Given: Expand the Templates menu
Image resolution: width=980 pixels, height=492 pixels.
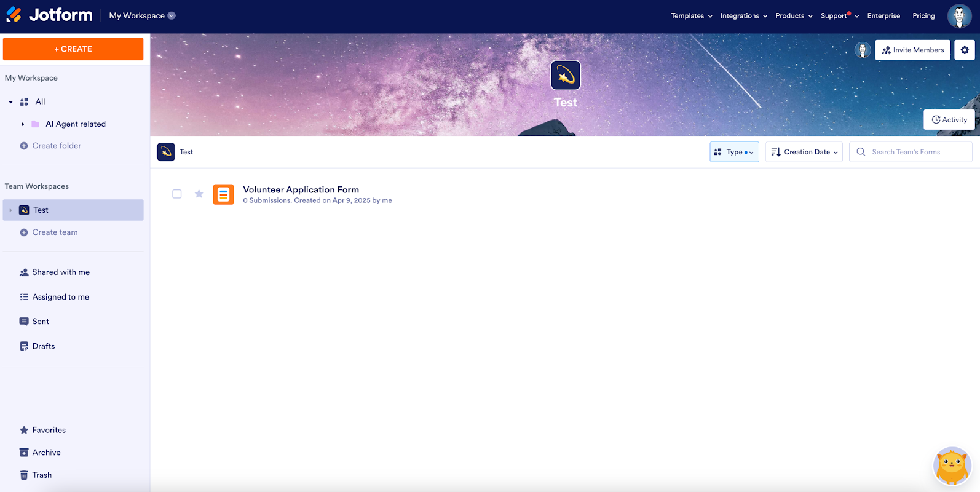Looking at the screenshot, I should [x=692, y=16].
